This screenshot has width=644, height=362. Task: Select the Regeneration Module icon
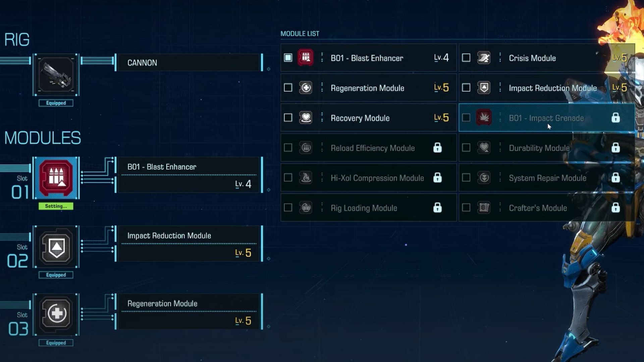pos(306,87)
